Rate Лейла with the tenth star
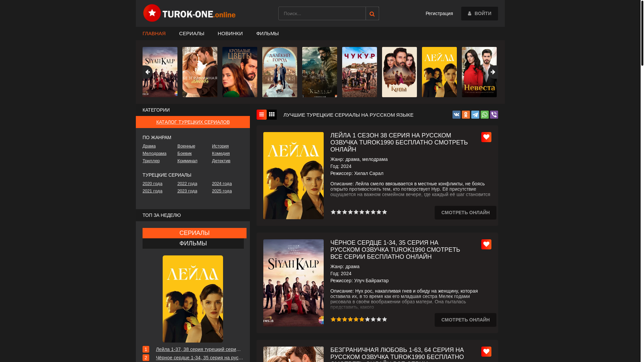The width and height of the screenshot is (644, 362). (x=384, y=212)
